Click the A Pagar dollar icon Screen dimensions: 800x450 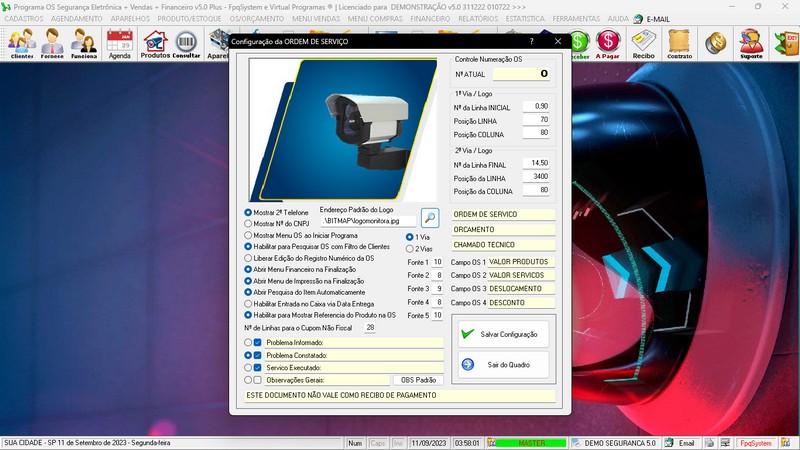tap(607, 43)
